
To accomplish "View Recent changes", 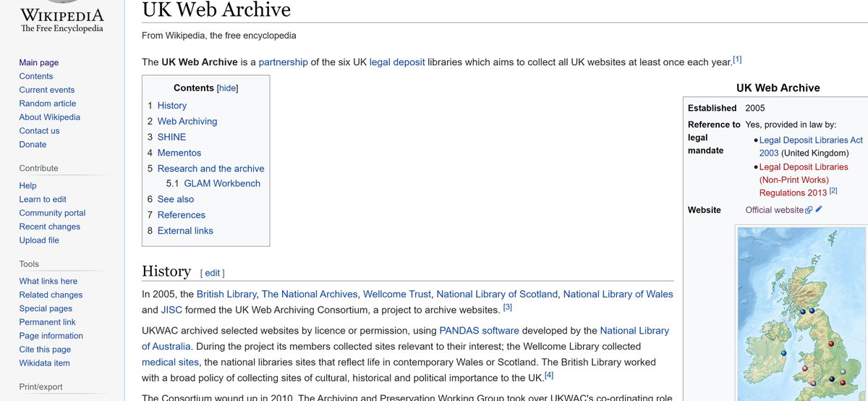I will click(x=50, y=227).
